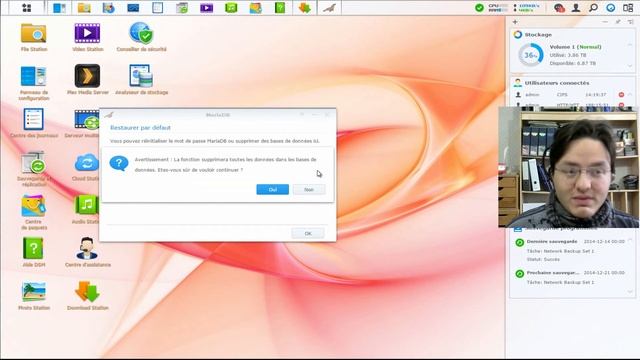Open Sauvegarde et réplication desktop icon

pyautogui.click(x=34, y=169)
